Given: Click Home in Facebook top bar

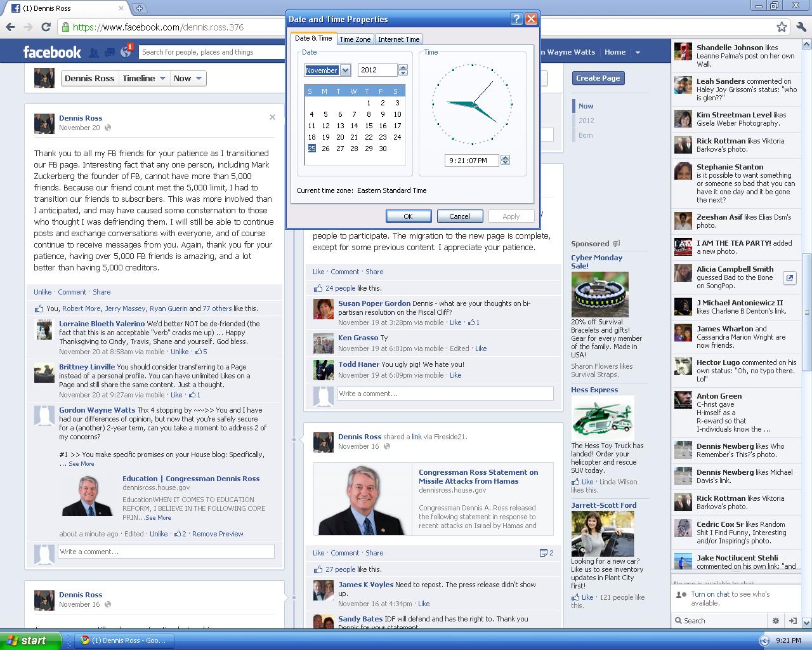Looking at the screenshot, I should coord(615,52).
